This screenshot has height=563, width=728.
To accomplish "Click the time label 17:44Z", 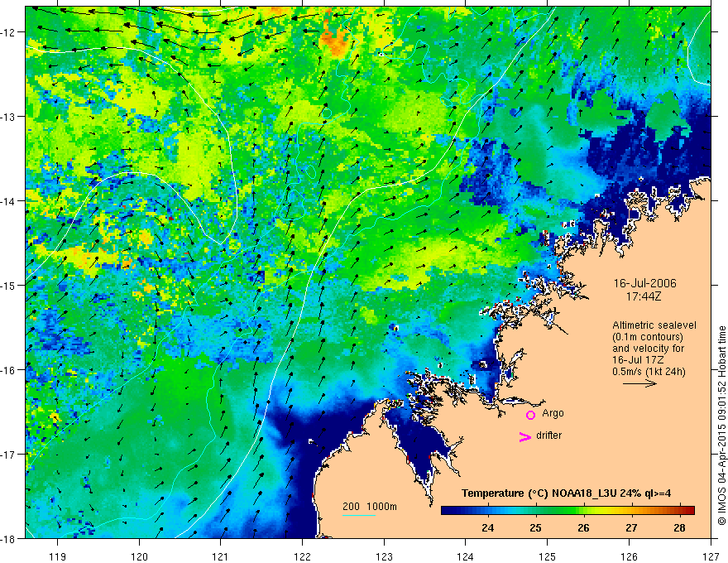I will click(643, 296).
